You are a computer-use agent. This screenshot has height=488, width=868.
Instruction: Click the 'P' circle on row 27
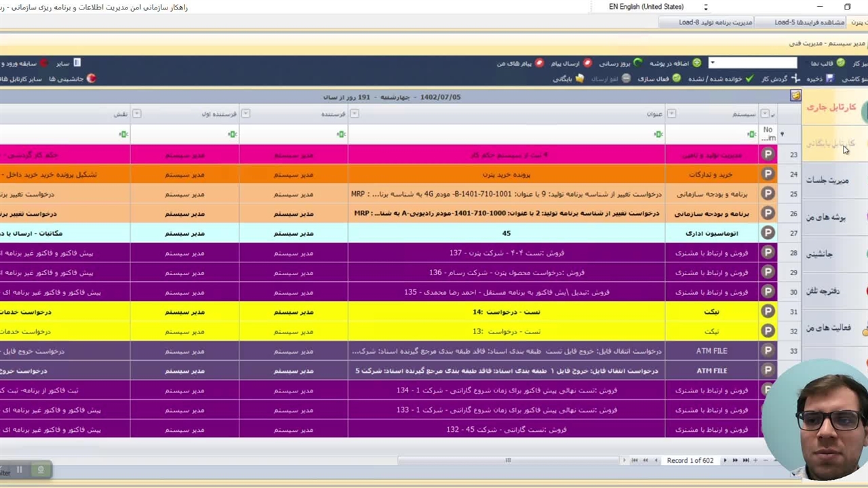click(768, 233)
